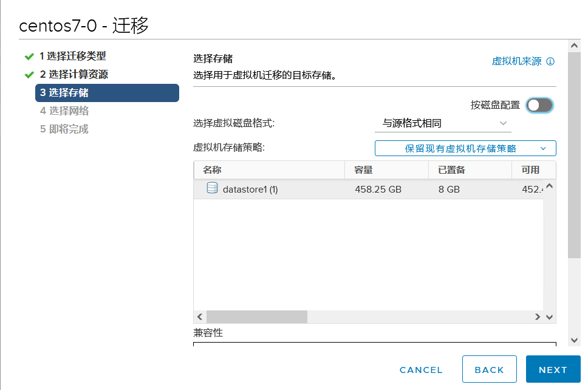Click the CANCEL button
Image resolution: width=588 pixels, height=390 pixels.
421,369
